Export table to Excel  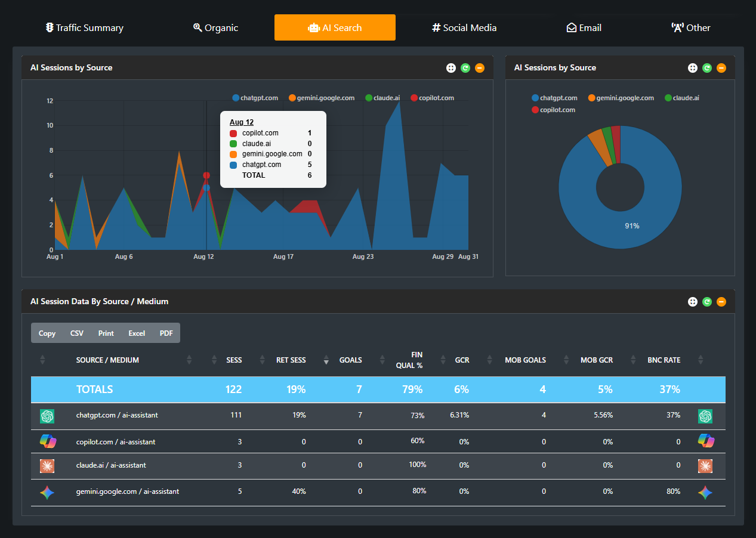(137, 333)
